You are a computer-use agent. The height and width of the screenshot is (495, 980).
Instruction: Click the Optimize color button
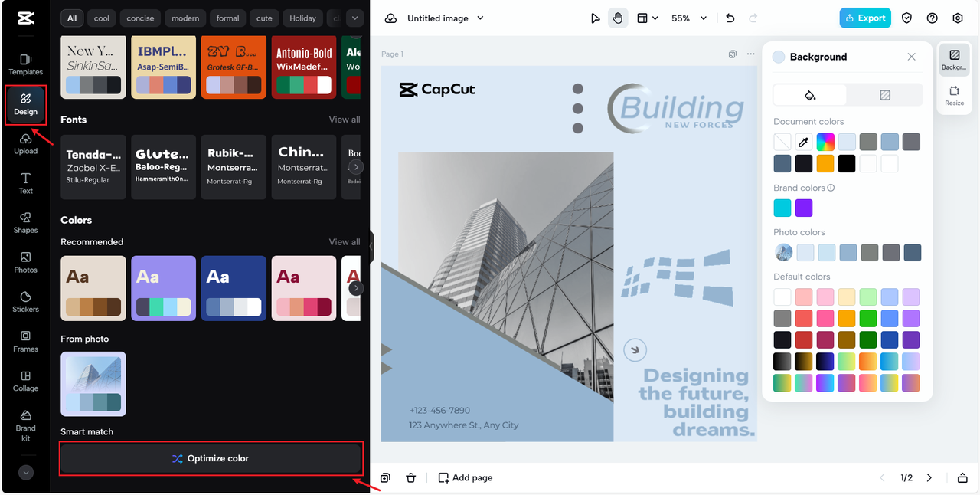tap(211, 458)
